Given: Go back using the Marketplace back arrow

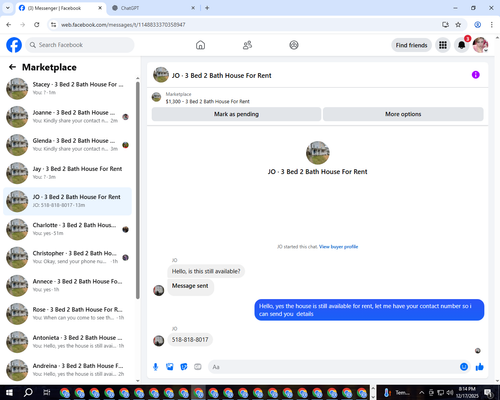Looking at the screenshot, I should pos(12,67).
